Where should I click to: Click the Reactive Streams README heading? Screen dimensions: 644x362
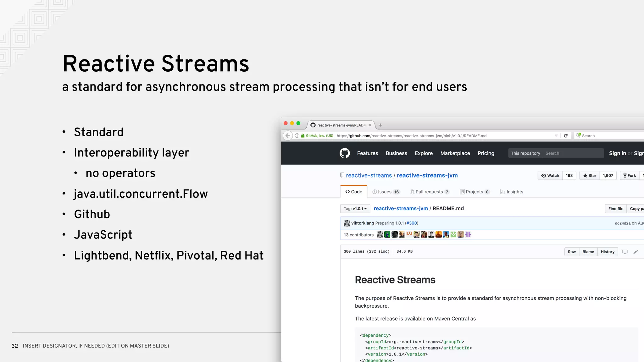(395, 280)
